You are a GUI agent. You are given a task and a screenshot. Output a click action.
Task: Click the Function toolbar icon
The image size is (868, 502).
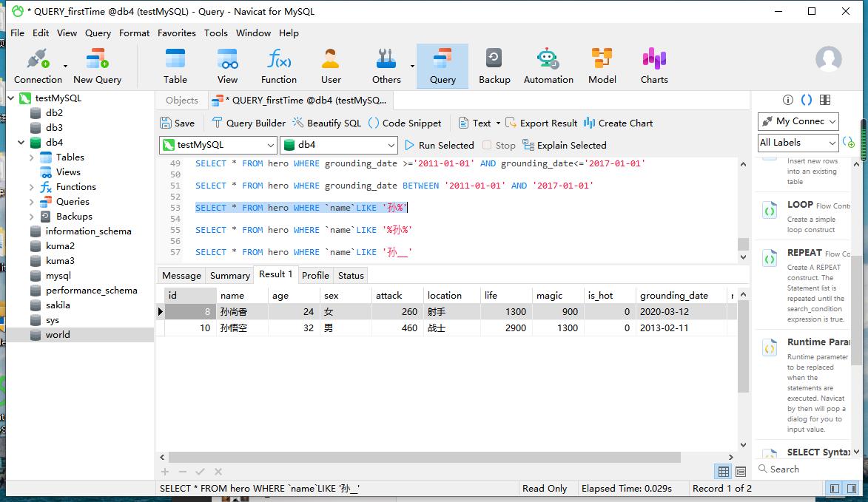coord(279,66)
